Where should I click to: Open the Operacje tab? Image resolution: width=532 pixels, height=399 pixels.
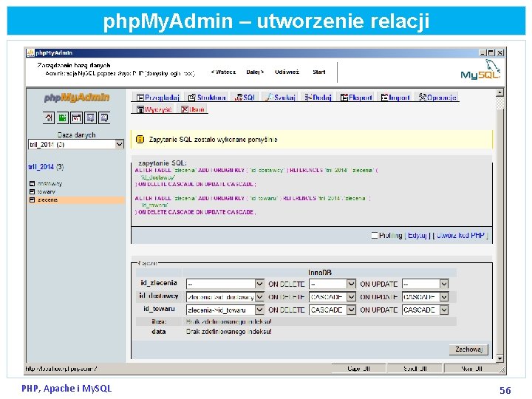pyautogui.click(x=437, y=98)
